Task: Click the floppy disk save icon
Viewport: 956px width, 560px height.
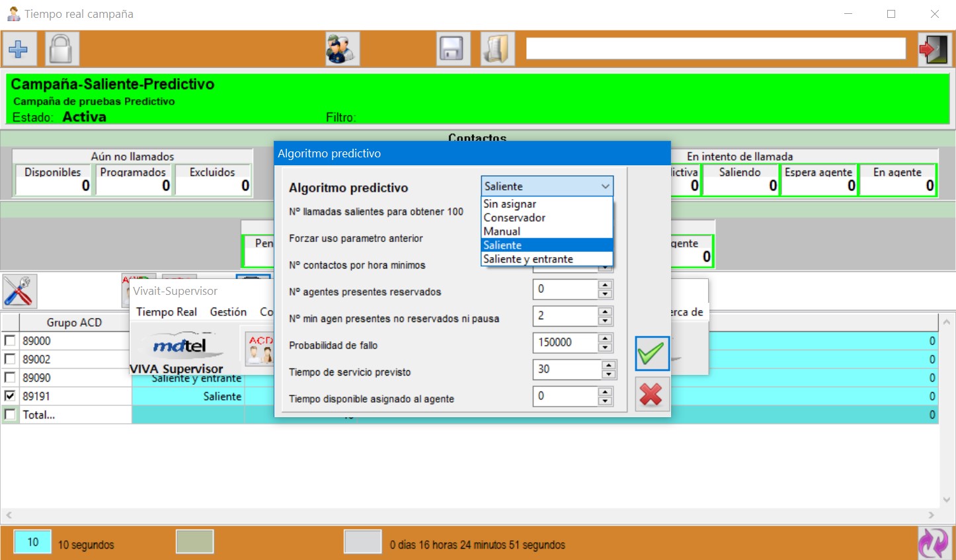Action: click(453, 49)
